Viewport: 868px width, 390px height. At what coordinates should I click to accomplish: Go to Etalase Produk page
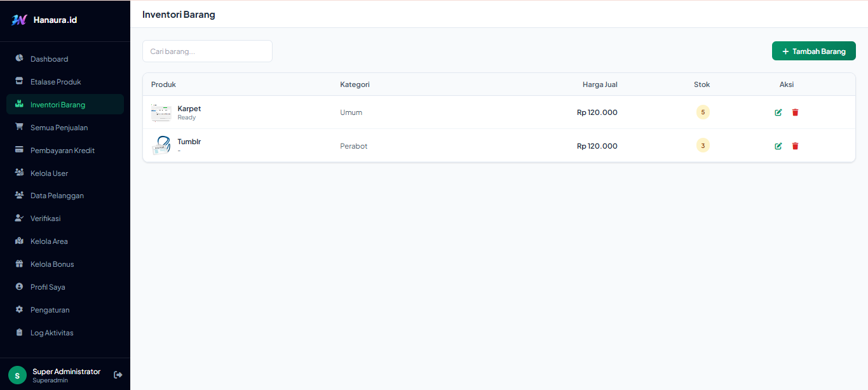click(65, 82)
